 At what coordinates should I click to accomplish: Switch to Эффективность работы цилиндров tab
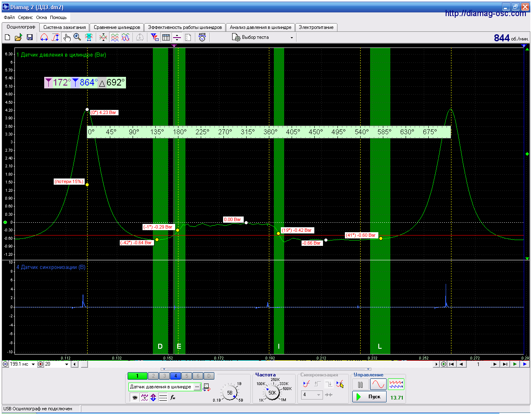185,27
